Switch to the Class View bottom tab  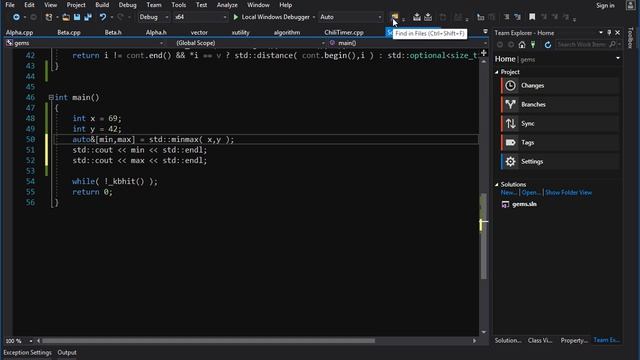[x=540, y=340]
